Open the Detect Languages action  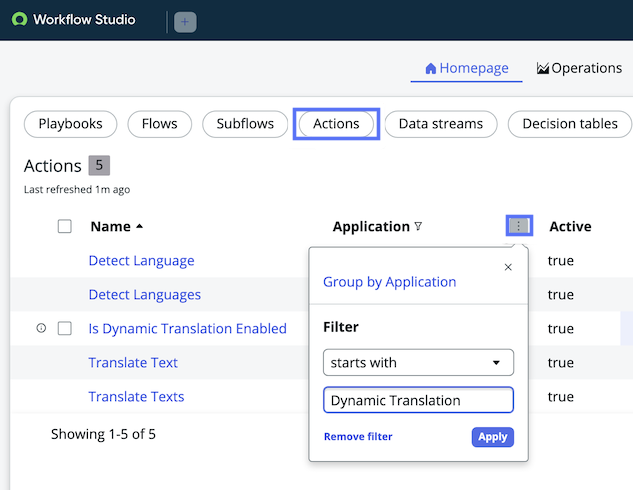pyautogui.click(x=145, y=295)
